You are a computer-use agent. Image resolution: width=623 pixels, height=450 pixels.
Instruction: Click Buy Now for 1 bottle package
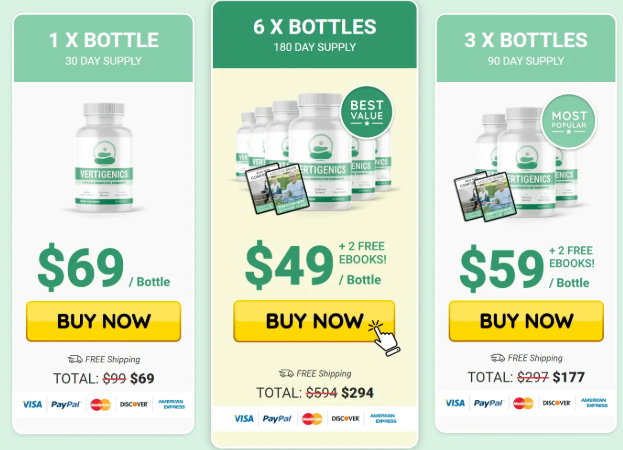(x=104, y=321)
